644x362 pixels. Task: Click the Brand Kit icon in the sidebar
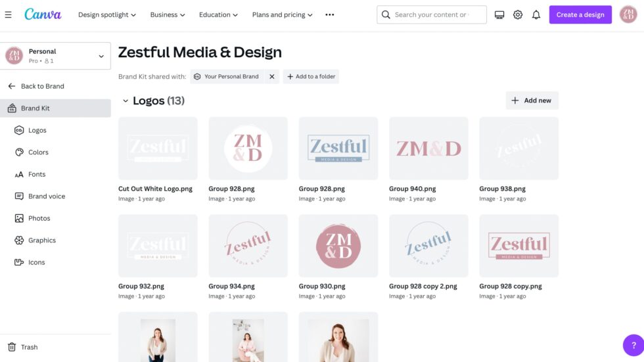coord(12,108)
